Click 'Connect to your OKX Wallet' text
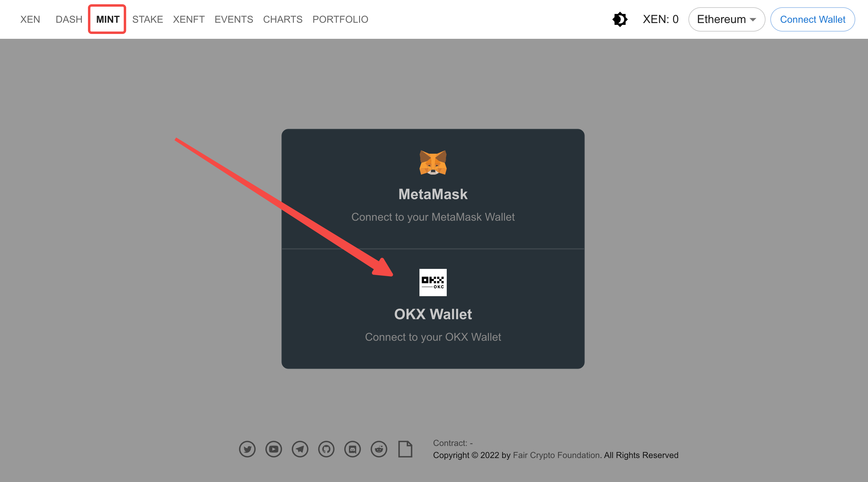Image resolution: width=868 pixels, height=482 pixels. 433,337
